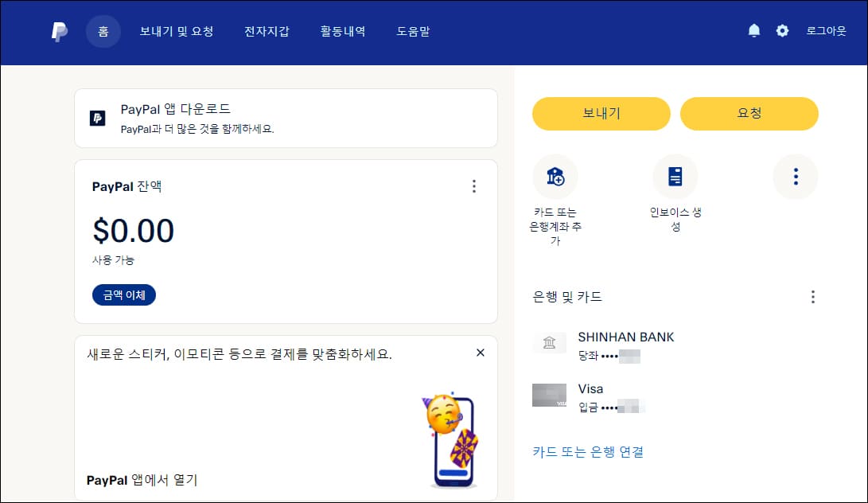Click the settings gear icon
Image resolution: width=868 pixels, height=503 pixels.
pyautogui.click(x=782, y=31)
